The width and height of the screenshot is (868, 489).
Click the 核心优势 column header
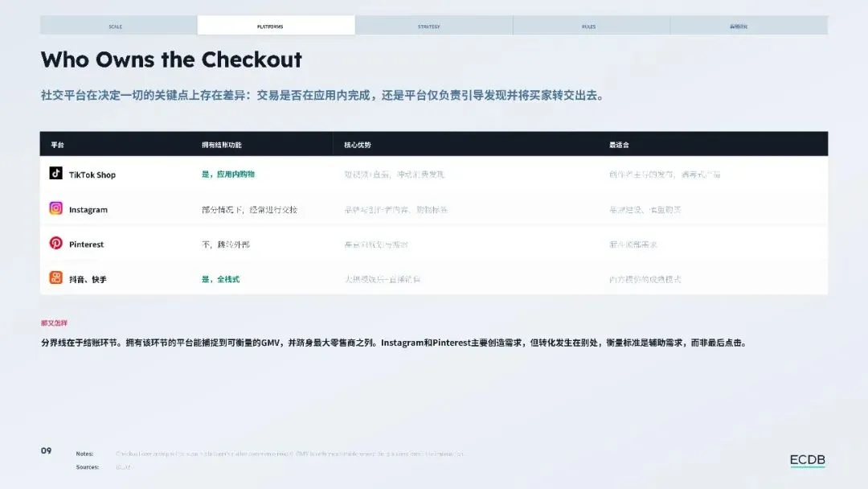pyautogui.click(x=358, y=145)
